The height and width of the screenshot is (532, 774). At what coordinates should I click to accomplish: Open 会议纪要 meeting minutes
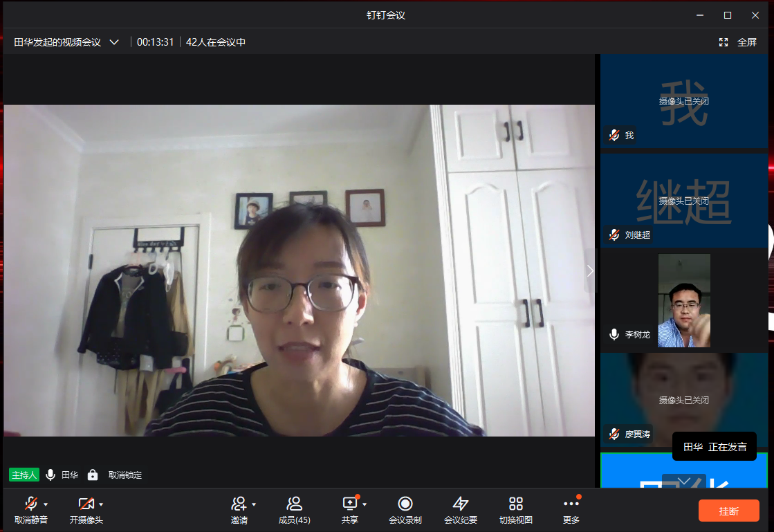pyautogui.click(x=460, y=504)
